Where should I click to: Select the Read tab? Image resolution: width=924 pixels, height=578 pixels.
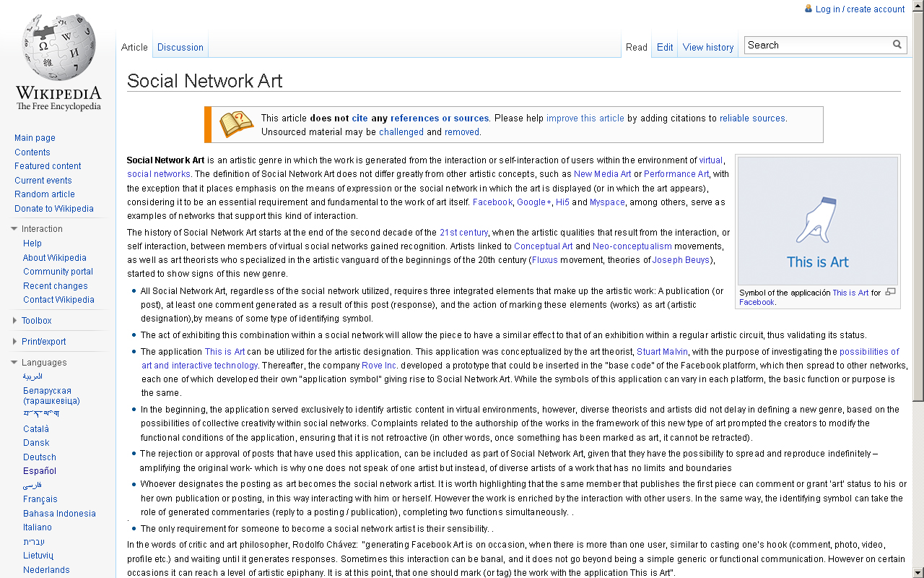pyautogui.click(x=636, y=46)
